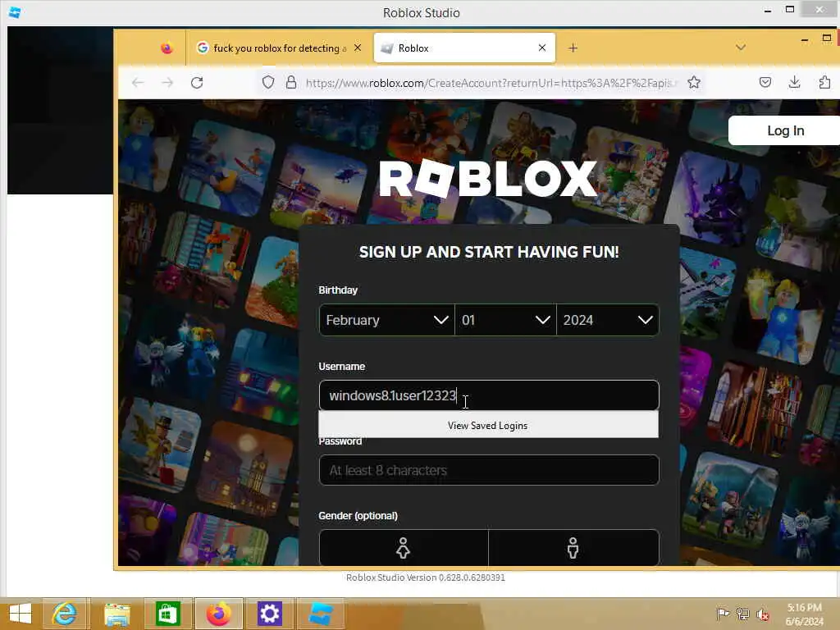Image resolution: width=840 pixels, height=630 pixels.
Task: Open the tracking protection shield icon
Action: click(268, 83)
